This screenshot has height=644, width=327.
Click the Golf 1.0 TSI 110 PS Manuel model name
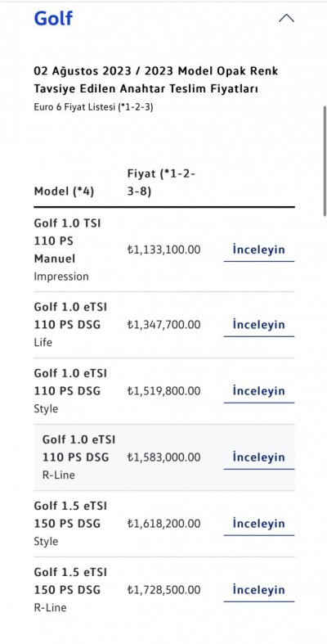pos(67,241)
